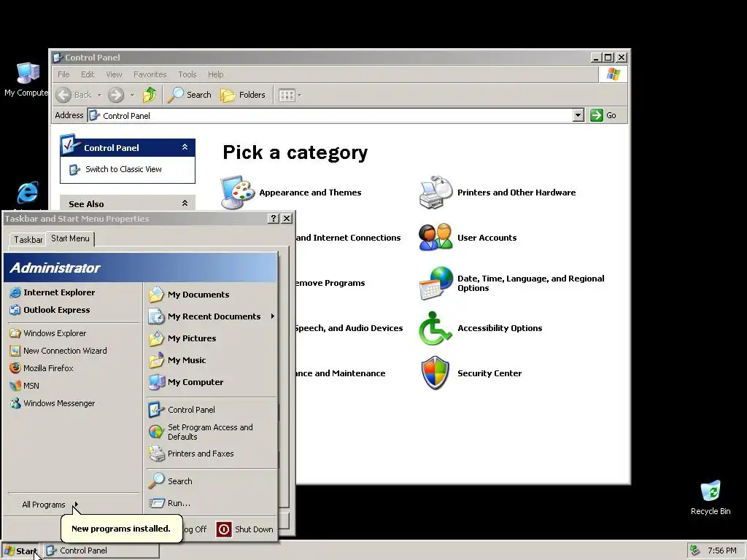
Task: Open My Computer in Start menu
Action: click(x=186, y=382)
